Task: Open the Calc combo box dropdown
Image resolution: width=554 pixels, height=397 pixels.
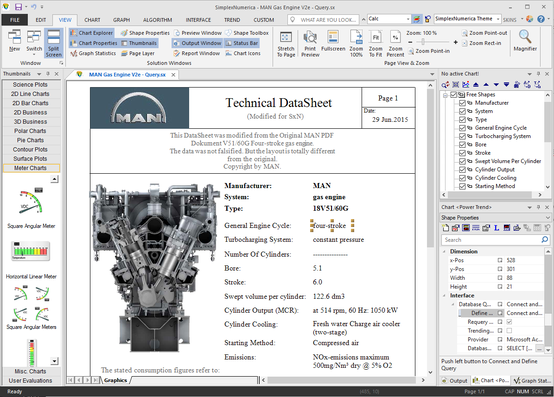Action: (408, 19)
